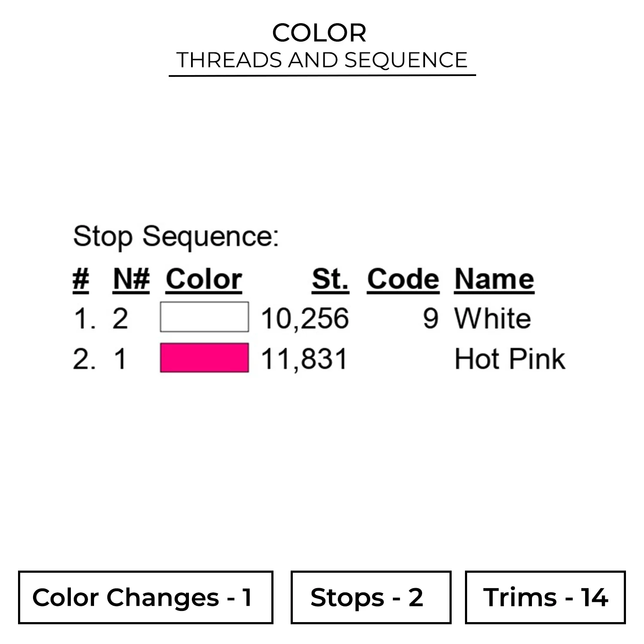Select the Trims - 14 box
The width and height of the screenshot is (644, 644).
click(x=545, y=597)
